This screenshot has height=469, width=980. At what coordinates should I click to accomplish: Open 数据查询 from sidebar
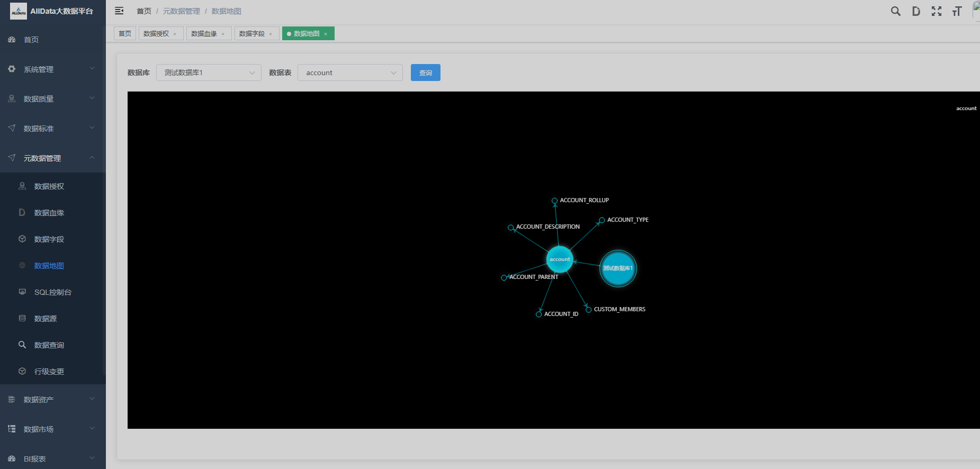49,345
